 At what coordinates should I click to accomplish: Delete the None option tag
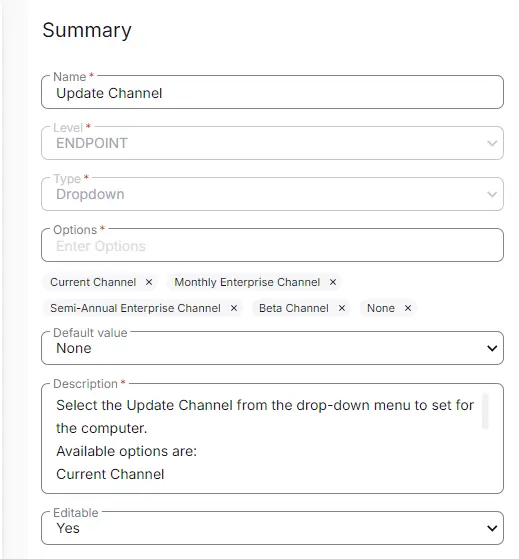(408, 308)
